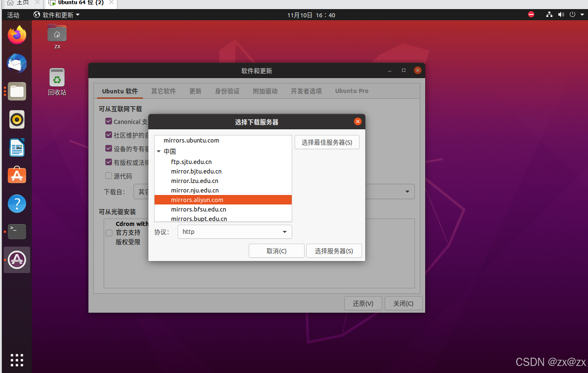
Task: Click the 还原(V) button
Action: coord(363,303)
